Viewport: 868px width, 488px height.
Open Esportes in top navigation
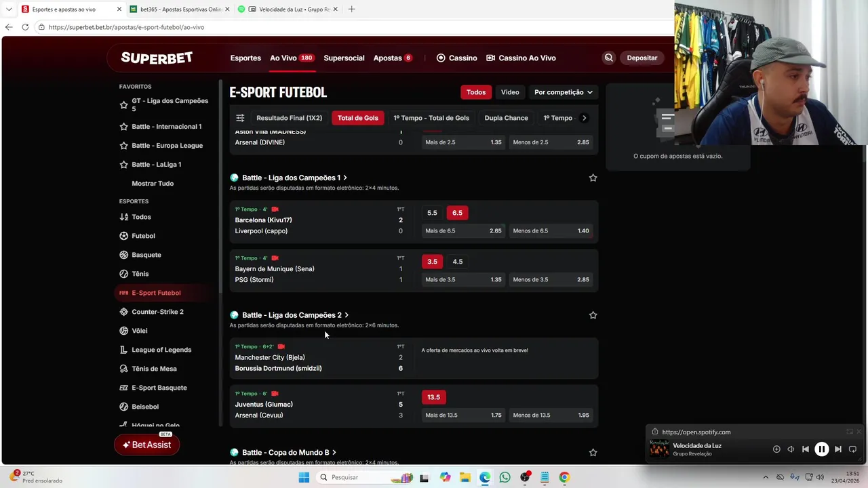tap(245, 58)
